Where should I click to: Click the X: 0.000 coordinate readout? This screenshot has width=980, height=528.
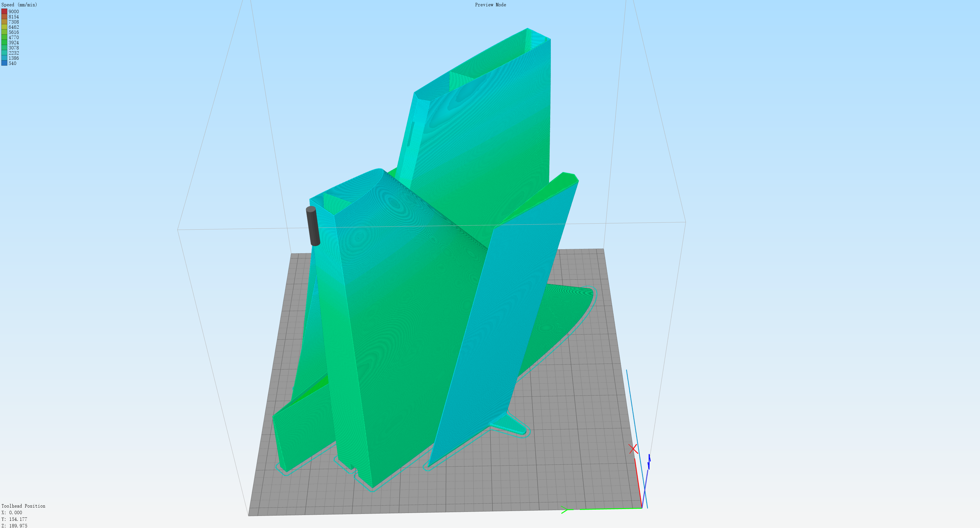click(12, 512)
